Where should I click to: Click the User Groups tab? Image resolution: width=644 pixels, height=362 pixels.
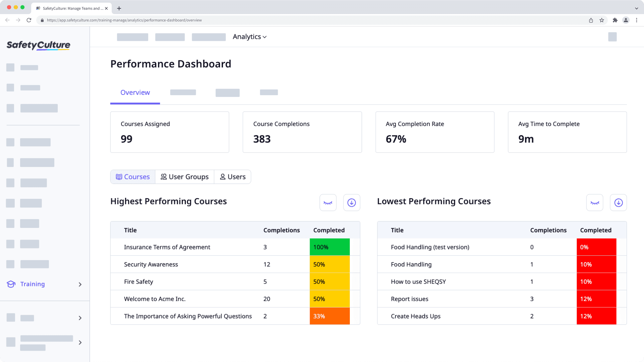[x=184, y=177]
